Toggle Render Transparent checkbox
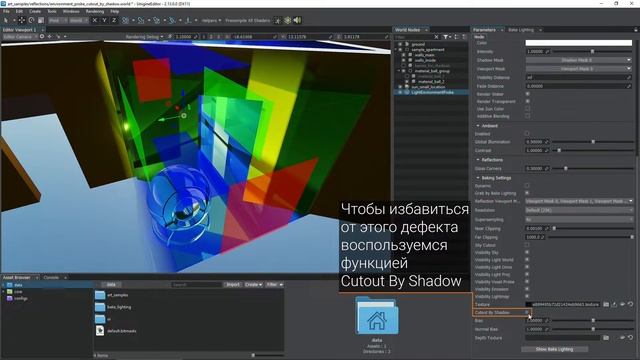The height and width of the screenshot is (360, 640). pos(527,101)
